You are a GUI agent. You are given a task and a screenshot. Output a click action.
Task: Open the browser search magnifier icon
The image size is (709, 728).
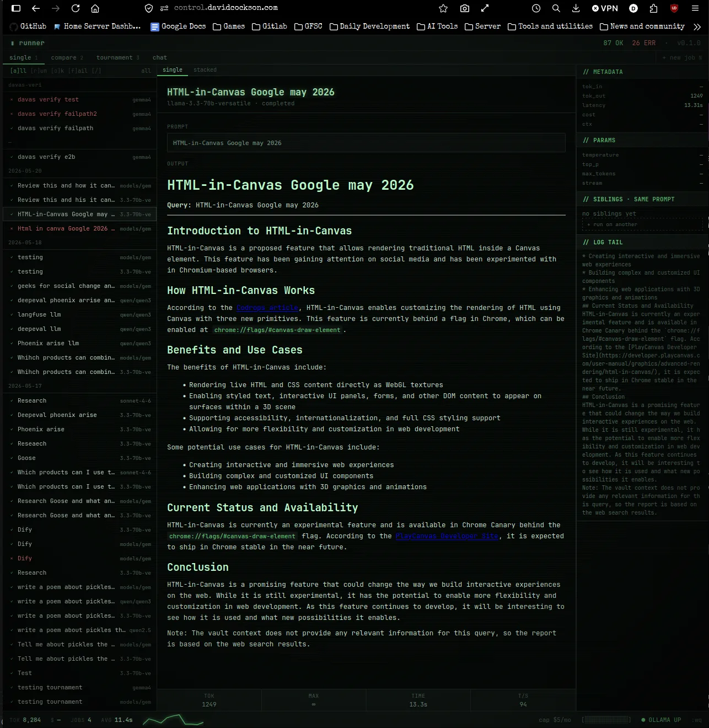coord(556,8)
